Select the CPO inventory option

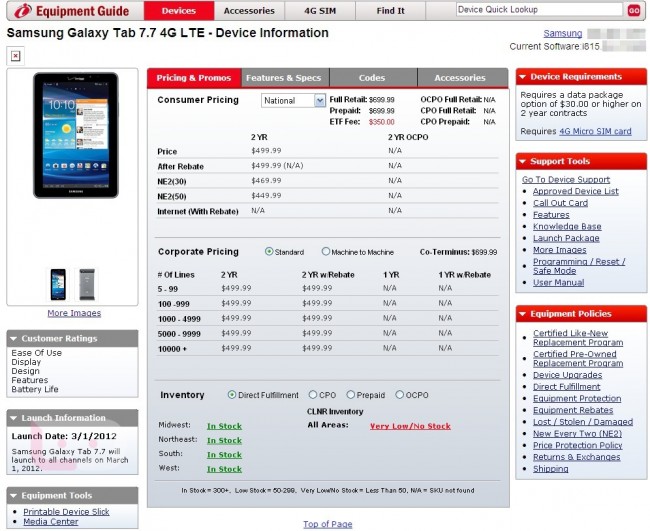coord(313,395)
